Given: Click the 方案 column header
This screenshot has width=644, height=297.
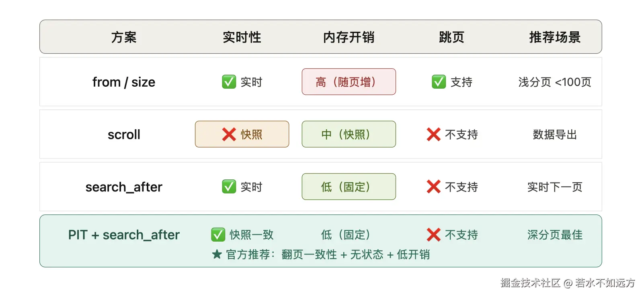Looking at the screenshot, I should [124, 37].
